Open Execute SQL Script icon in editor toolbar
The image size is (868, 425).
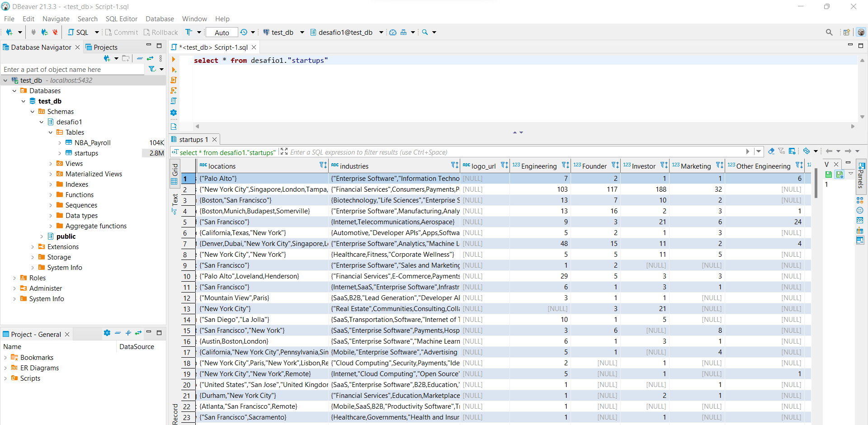(x=174, y=80)
